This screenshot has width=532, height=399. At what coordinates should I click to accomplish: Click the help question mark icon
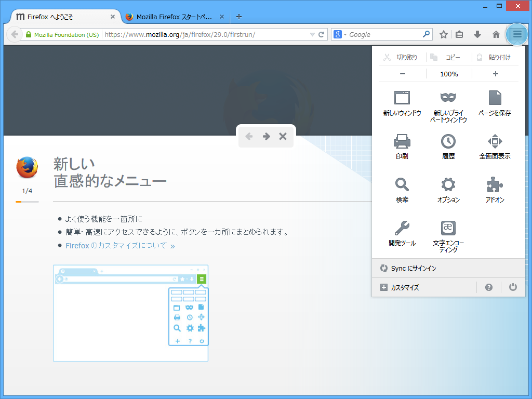(x=488, y=287)
